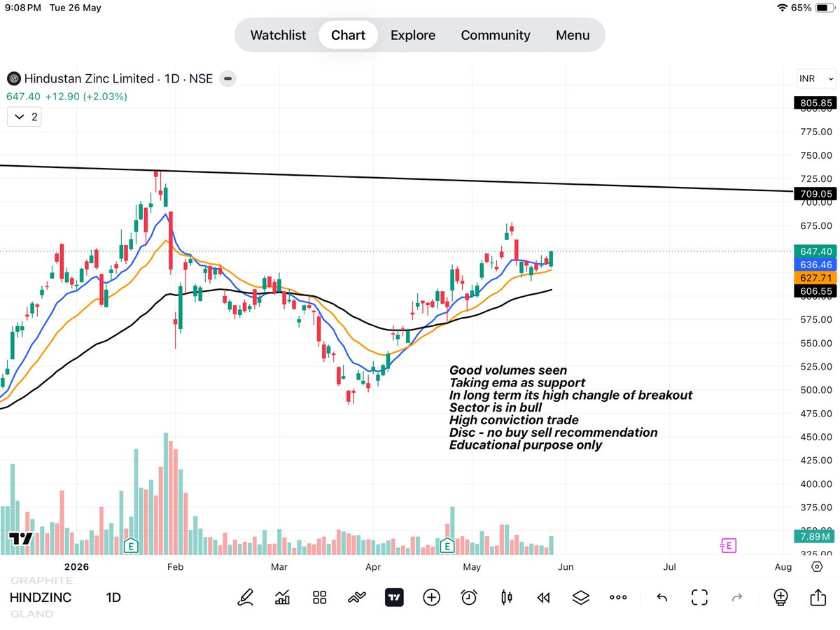Open the object tree layers icon

coord(580,597)
